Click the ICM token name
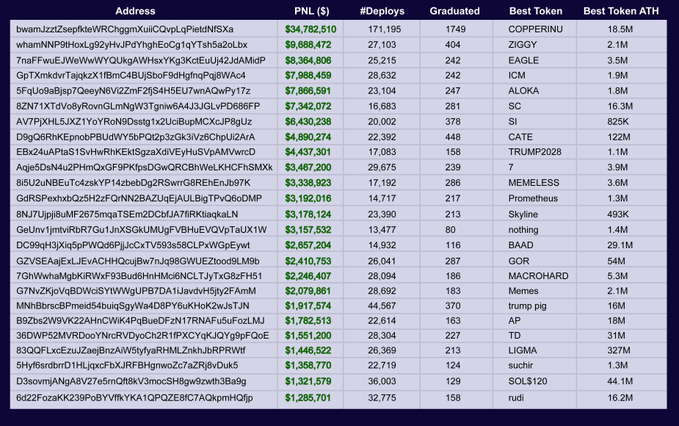 517,75
